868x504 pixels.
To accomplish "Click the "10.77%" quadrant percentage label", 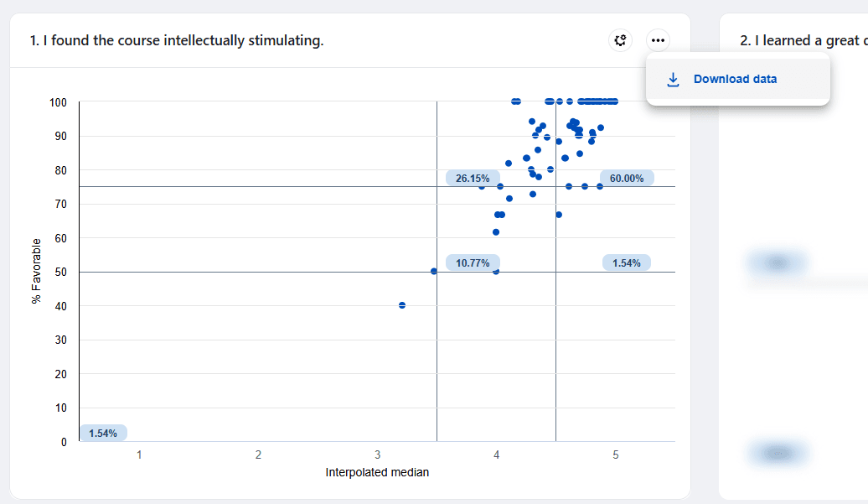I will [x=472, y=262].
